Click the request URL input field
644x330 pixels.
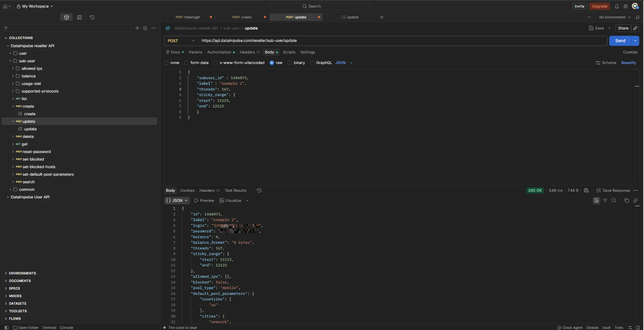[402, 41]
